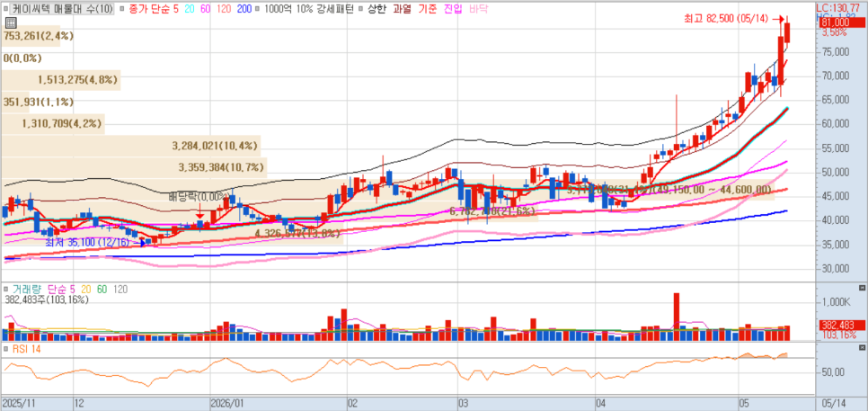The width and height of the screenshot is (868, 411).
Task: Toggle square marker before 1000억 10% 강세패턴
Action: [x=259, y=9]
